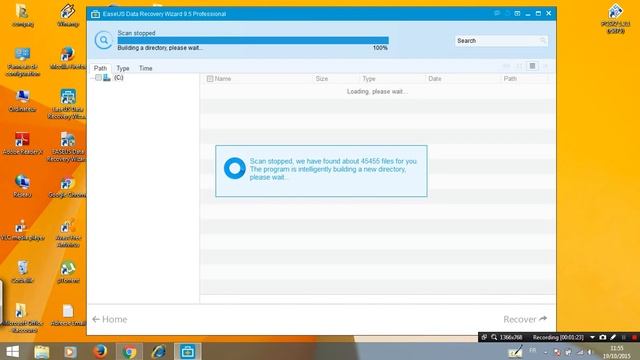Viewport: 640px width, 360px height.
Task: Open the Réseau desktop icon
Action: [22, 187]
